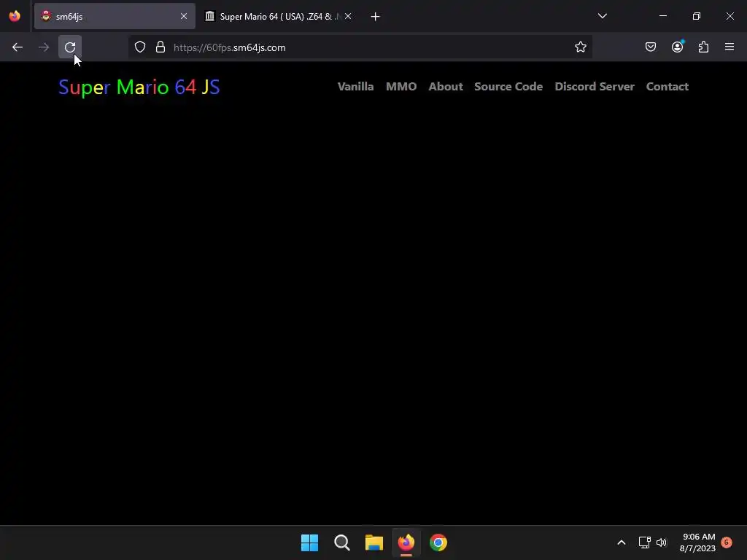Open a new tab
Screen dimensions: 747x560
click(376, 17)
